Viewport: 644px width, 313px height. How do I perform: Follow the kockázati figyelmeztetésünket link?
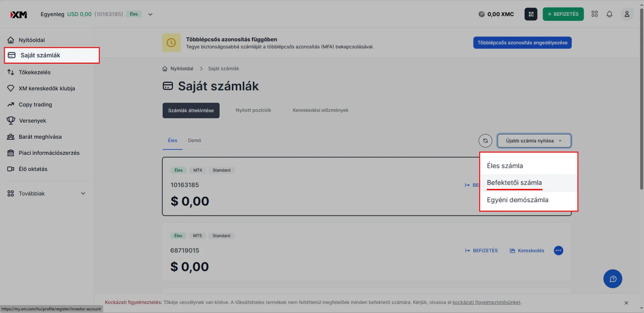click(486, 302)
